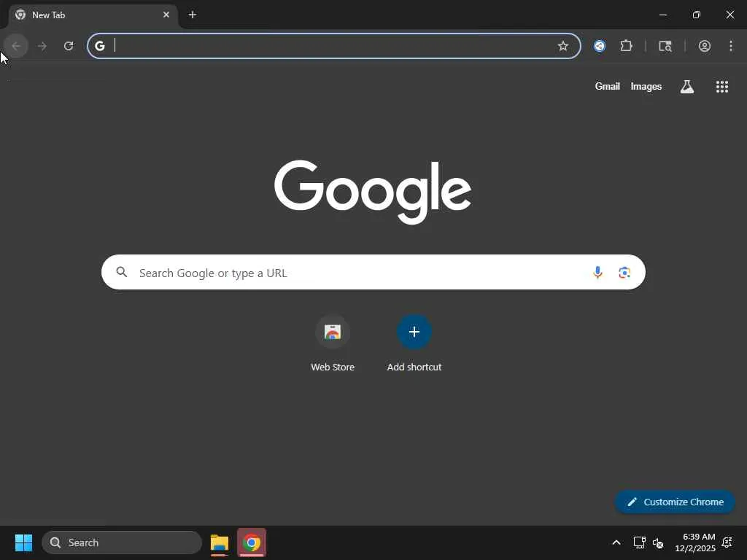Open the tab search icon in the toolbar
Screen dimensions: 747x560
(x=665, y=46)
